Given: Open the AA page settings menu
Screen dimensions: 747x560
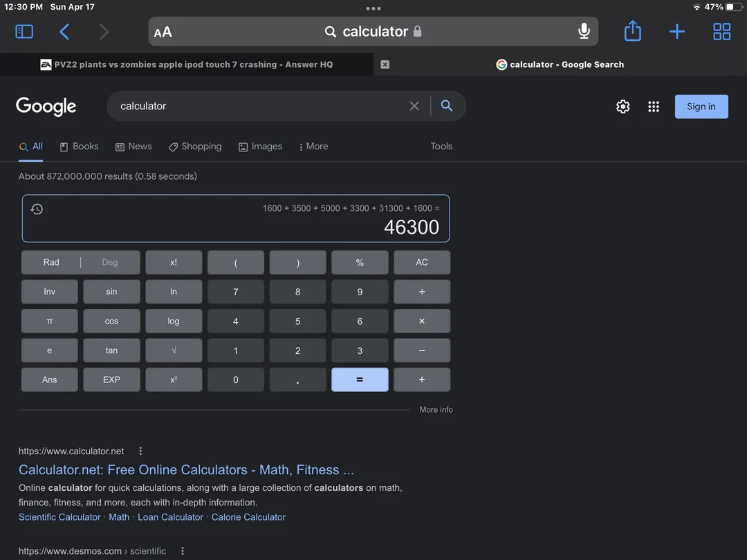Looking at the screenshot, I should 163,32.
